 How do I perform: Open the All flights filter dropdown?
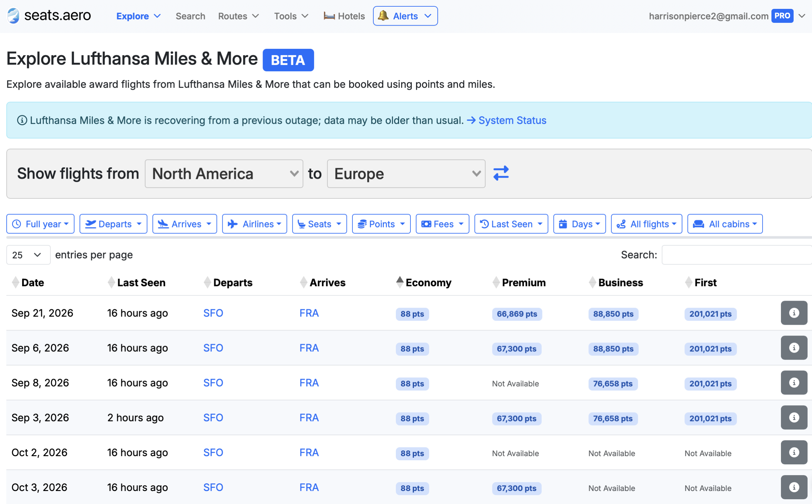pyautogui.click(x=647, y=224)
